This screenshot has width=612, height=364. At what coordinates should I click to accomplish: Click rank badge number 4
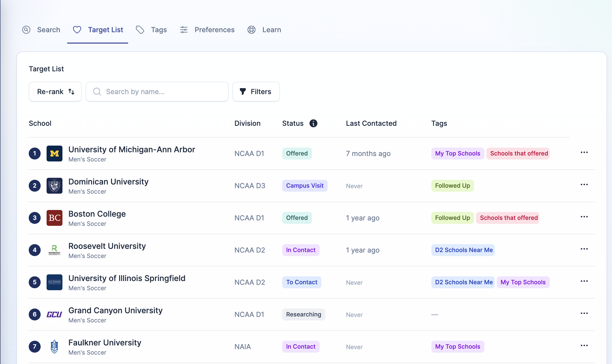35,250
